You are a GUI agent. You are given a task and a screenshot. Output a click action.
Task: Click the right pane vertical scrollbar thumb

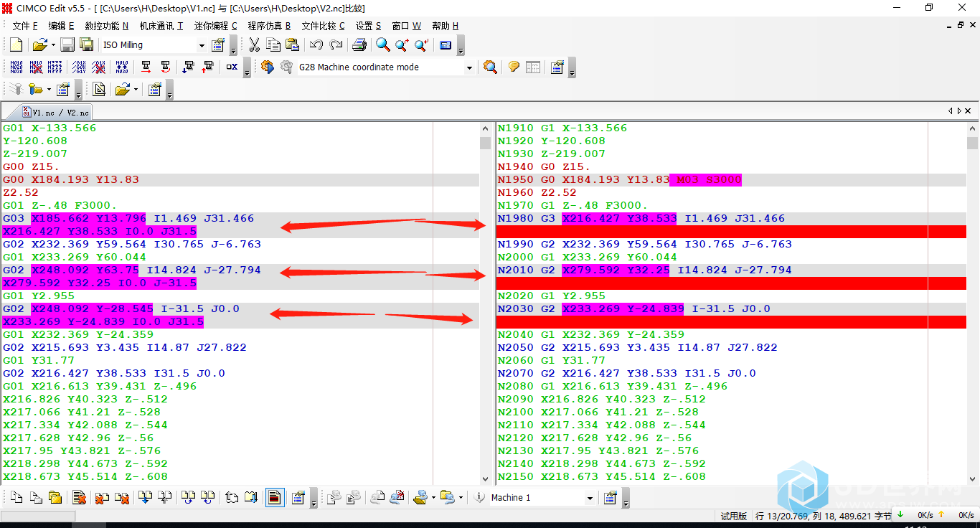(972, 143)
